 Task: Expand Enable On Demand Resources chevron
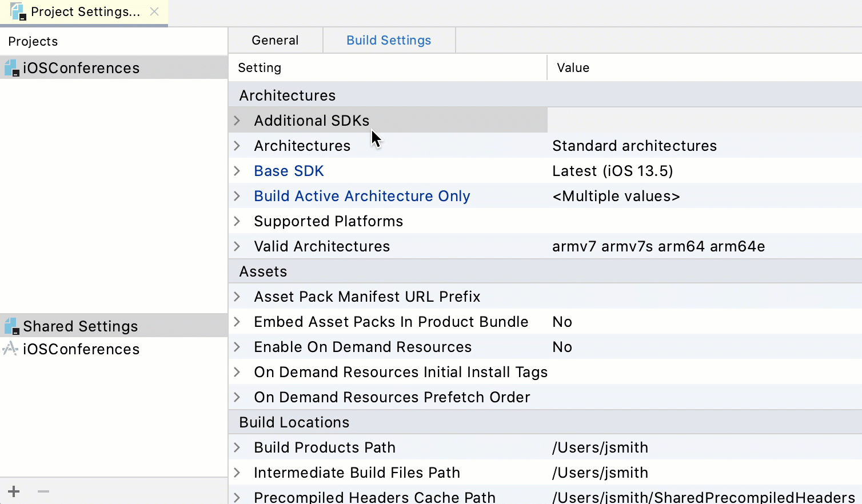coord(237,347)
